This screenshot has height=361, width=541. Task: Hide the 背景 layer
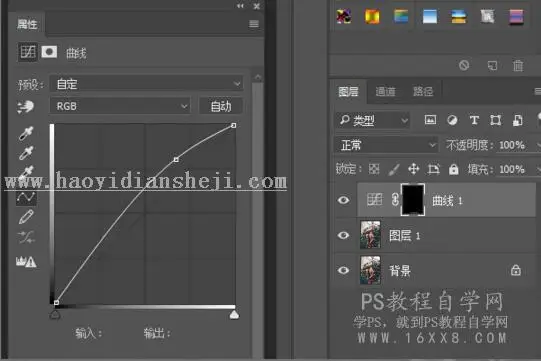click(x=343, y=270)
